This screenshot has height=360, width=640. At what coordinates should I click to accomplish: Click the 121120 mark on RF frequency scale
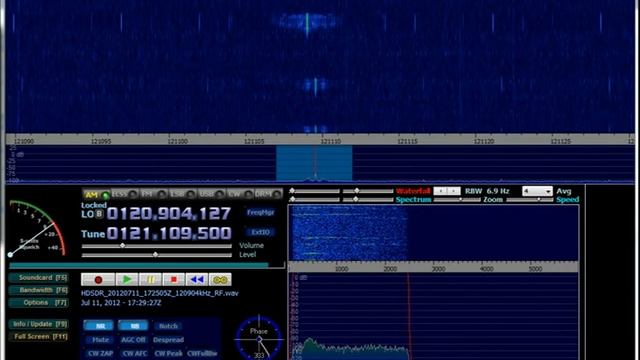483,142
